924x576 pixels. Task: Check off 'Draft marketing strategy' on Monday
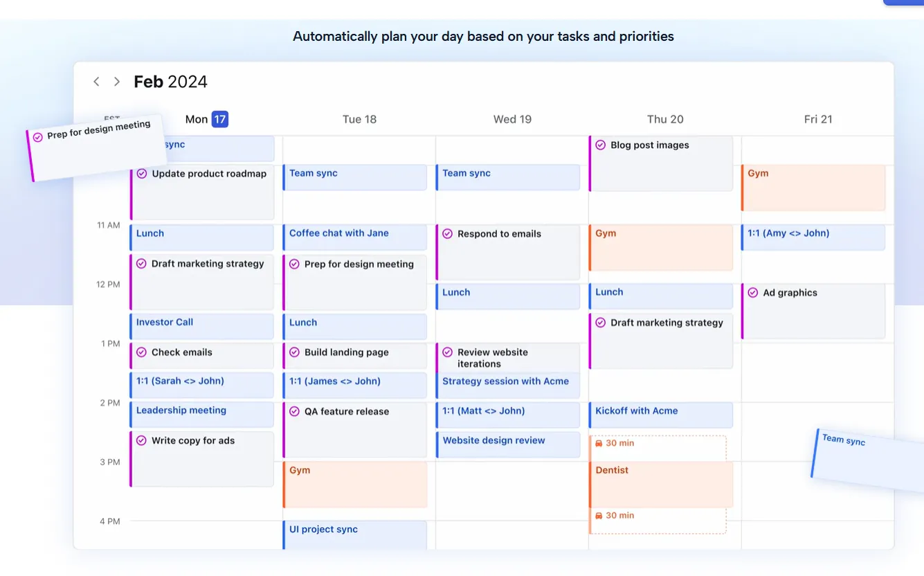pyautogui.click(x=142, y=264)
